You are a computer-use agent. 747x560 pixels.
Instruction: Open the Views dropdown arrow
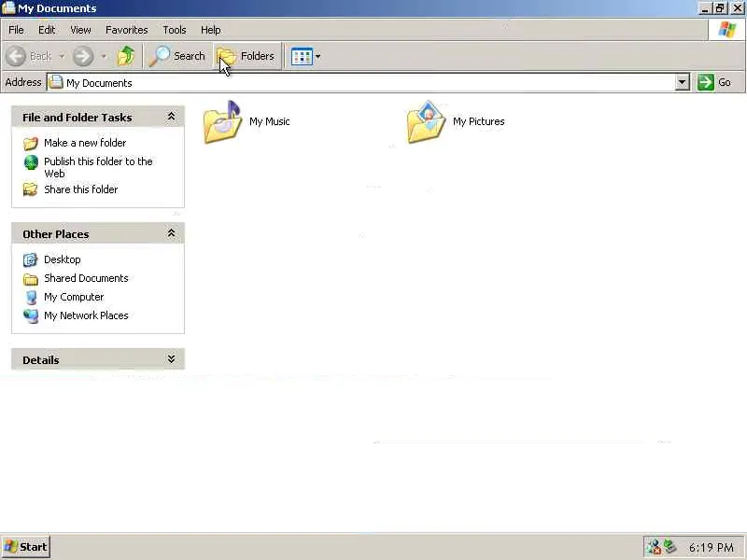click(317, 56)
